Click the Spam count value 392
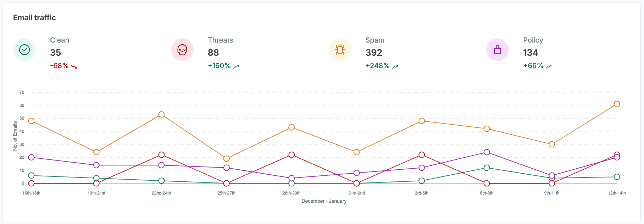Viewport: 644px width, 224px height. [x=374, y=53]
